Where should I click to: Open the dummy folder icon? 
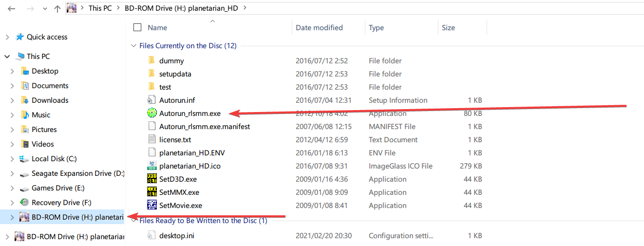(152, 61)
